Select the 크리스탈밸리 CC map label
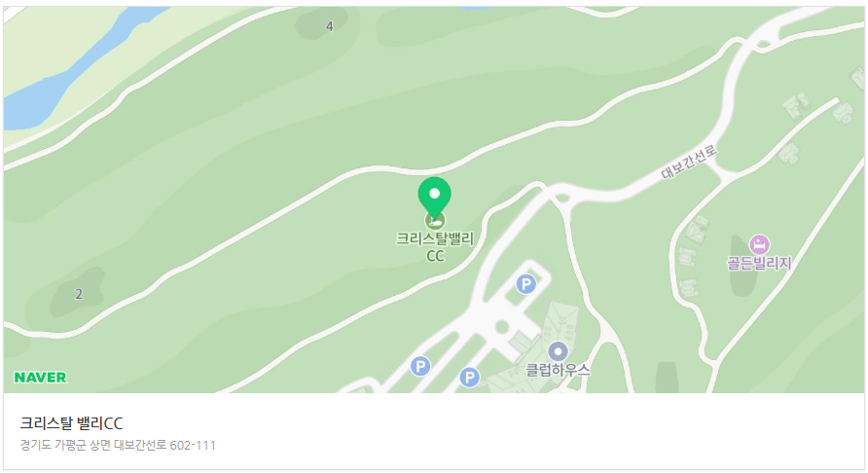 tap(435, 247)
